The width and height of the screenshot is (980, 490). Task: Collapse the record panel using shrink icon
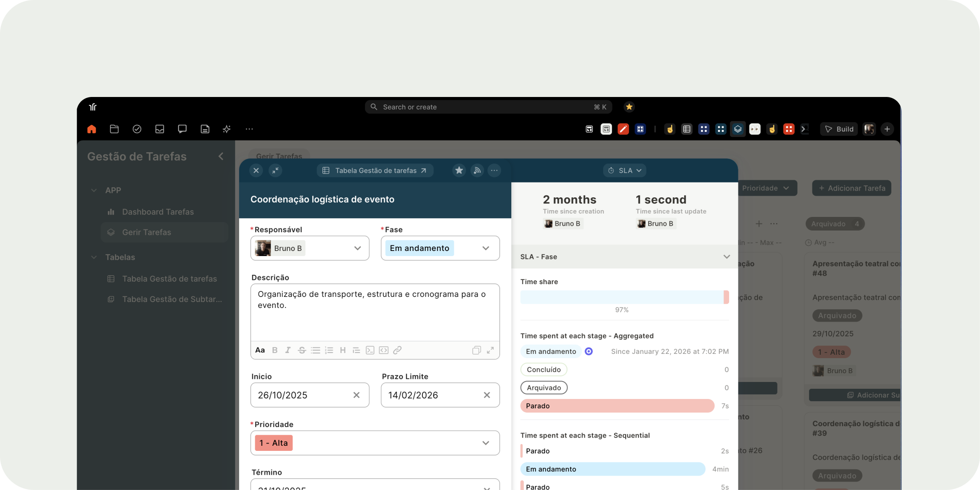point(275,171)
